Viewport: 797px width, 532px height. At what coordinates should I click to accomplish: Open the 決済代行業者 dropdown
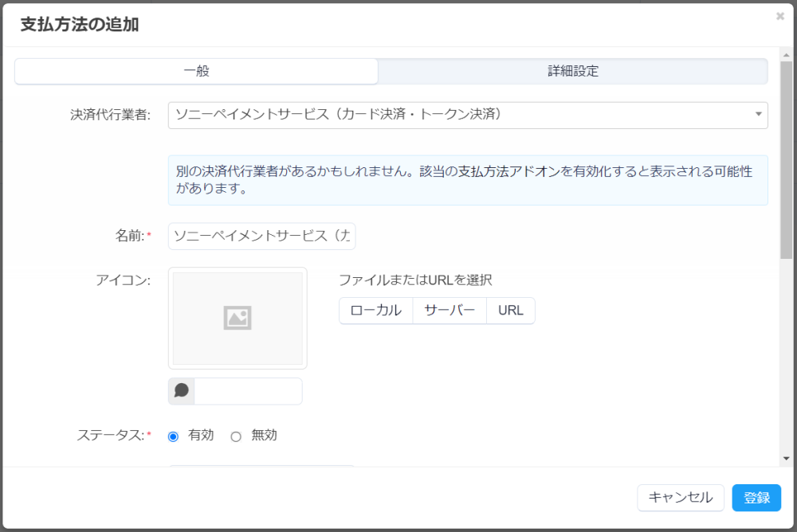(468, 115)
